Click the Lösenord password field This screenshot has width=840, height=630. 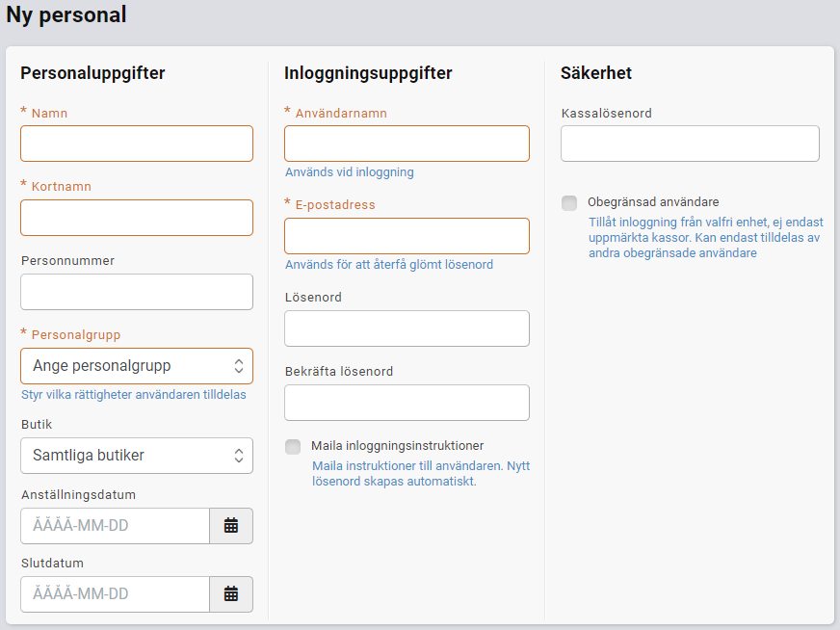click(407, 328)
